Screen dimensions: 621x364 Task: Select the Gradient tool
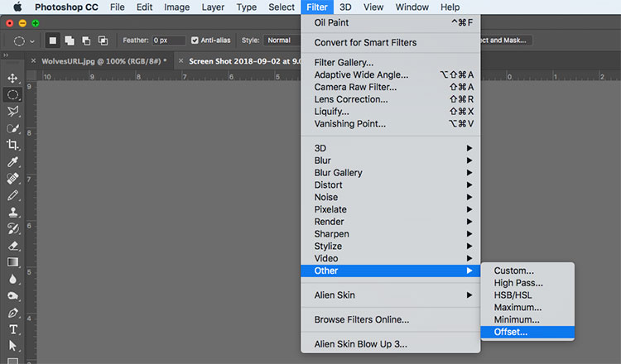coord(12,262)
